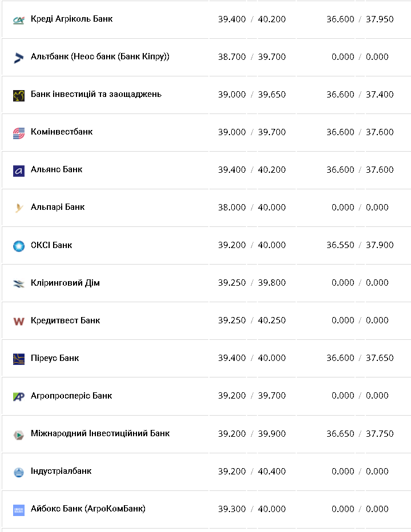Click the ОКСІ Банк logo icon
This screenshot has width=411, height=532.
click(x=19, y=246)
